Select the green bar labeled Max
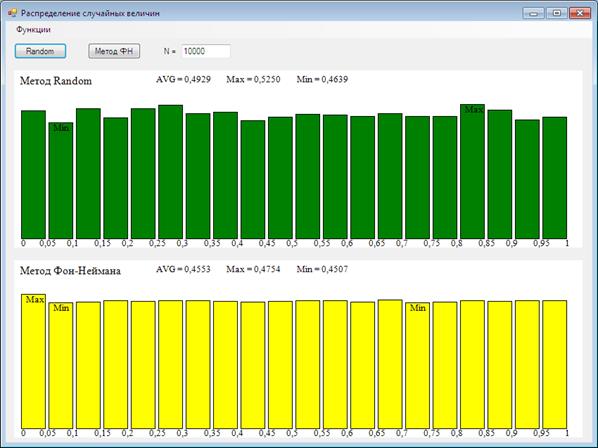The image size is (598, 448). pyautogui.click(x=472, y=171)
